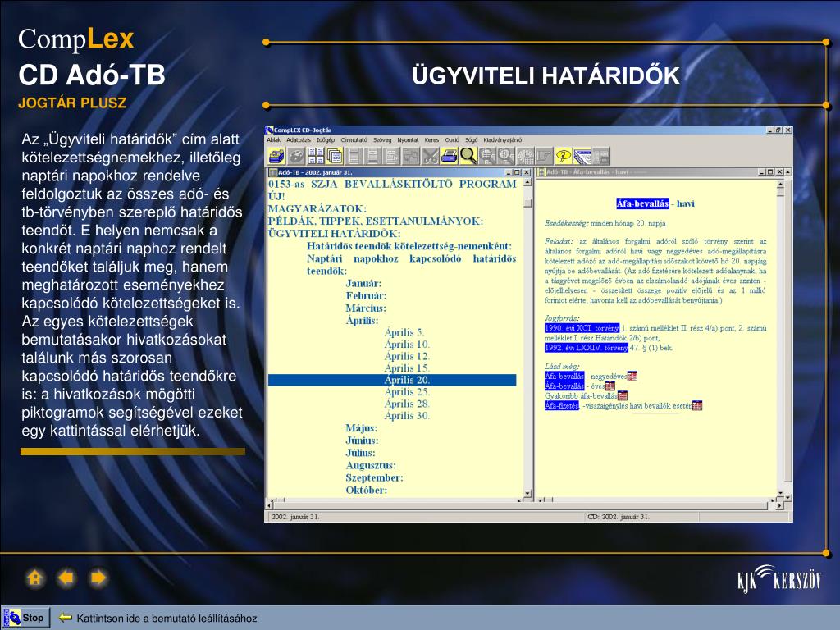Image resolution: width=840 pixels, height=630 pixels.
Task: Open calendar pictogram after 'negyedéves'
Action: (632, 376)
